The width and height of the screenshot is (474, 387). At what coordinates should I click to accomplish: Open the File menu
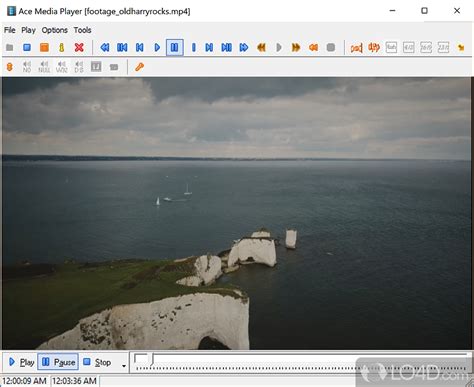(10, 30)
